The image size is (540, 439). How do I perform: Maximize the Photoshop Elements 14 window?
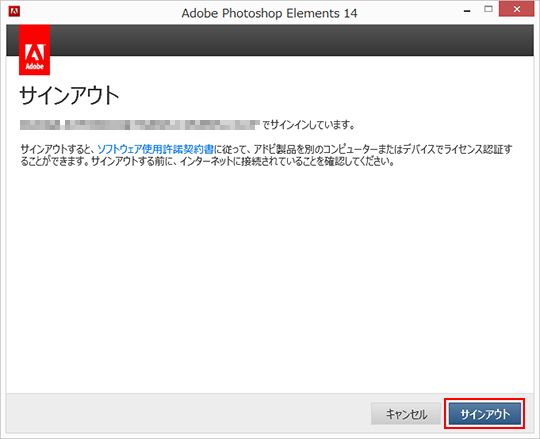[488, 9]
